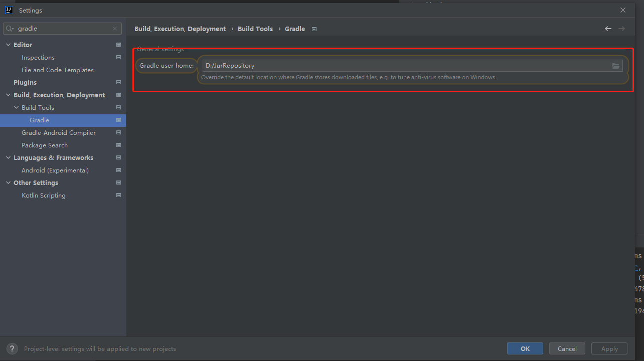This screenshot has height=361, width=644.
Task: Click the Gradle user home label
Action: (x=167, y=66)
